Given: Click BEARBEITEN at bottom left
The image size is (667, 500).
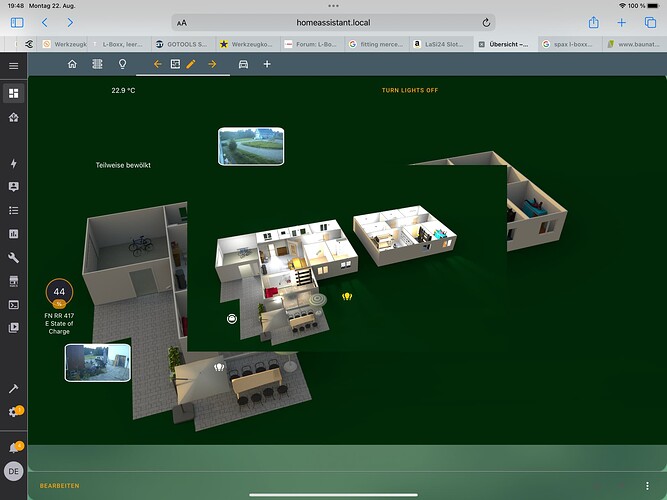Looking at the screenshot, I should 60,486.
